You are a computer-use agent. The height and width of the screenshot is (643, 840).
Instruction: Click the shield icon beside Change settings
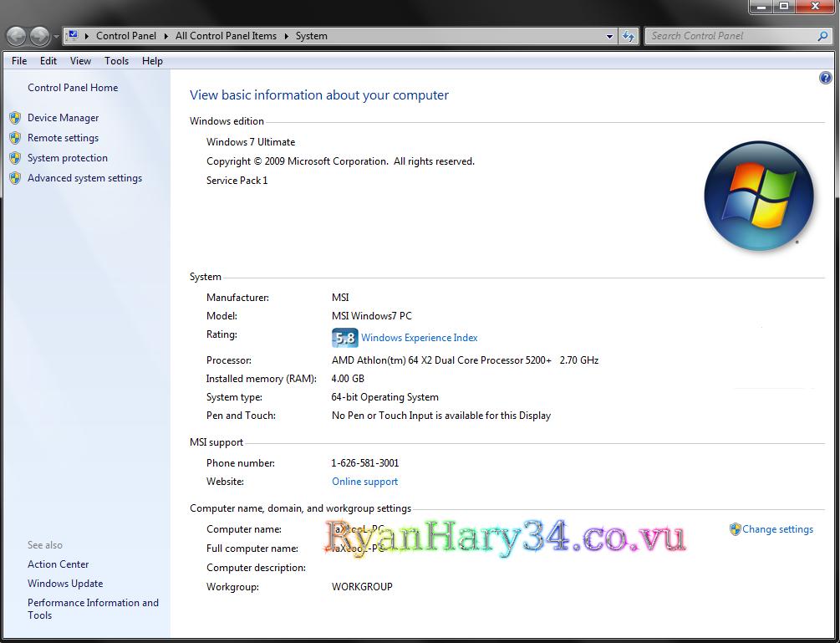[x=735, y=529]
